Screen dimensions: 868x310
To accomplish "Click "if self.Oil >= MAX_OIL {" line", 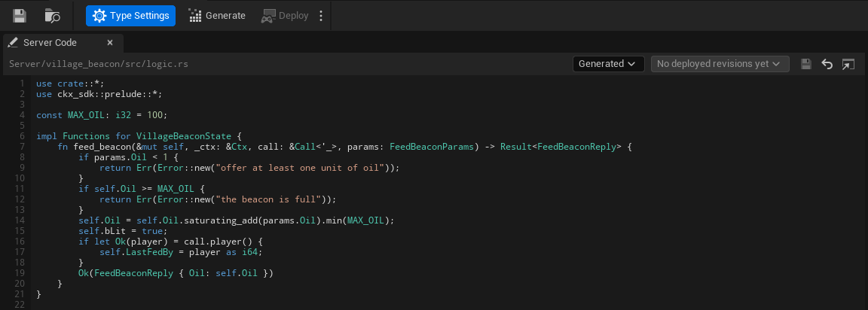I will click(x=141, y=188).
